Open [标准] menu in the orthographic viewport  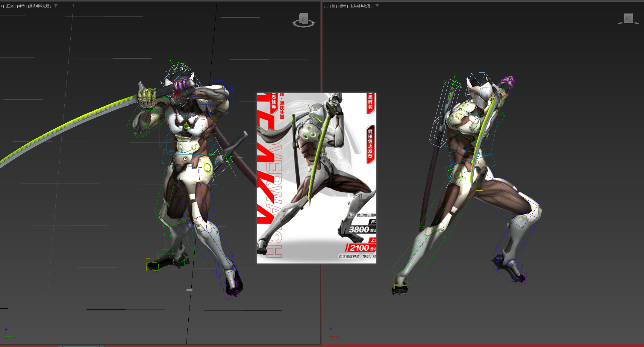pyautogui.click(x=22, y=6)
